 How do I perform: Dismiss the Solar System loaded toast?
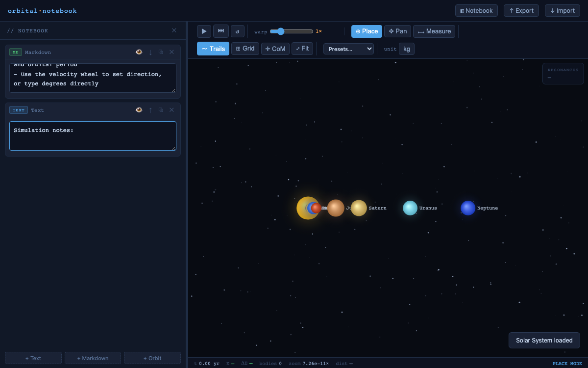tap(544, 340)
